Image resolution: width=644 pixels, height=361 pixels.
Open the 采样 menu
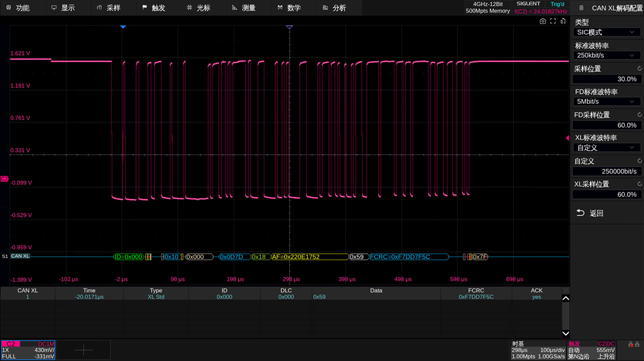coord(108,8)
